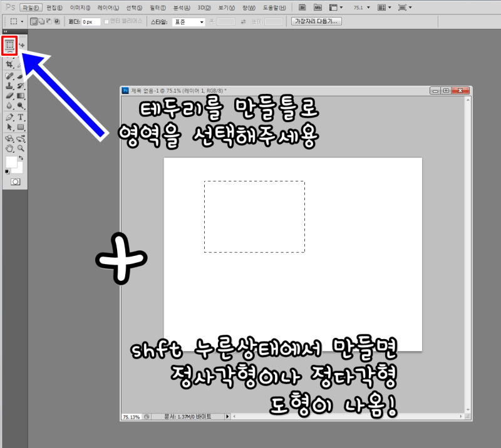Open the 파일(F) menu

click(31, 8)
